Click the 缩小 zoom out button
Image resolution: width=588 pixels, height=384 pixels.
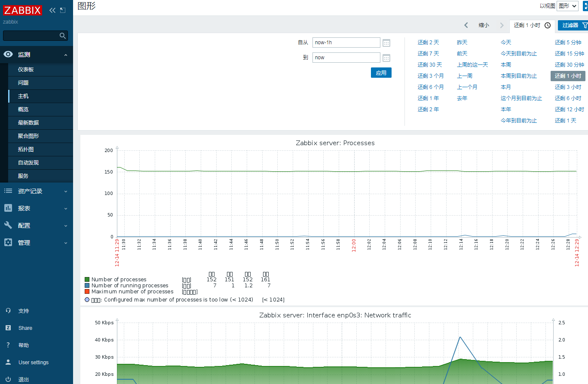coord(484,25)
